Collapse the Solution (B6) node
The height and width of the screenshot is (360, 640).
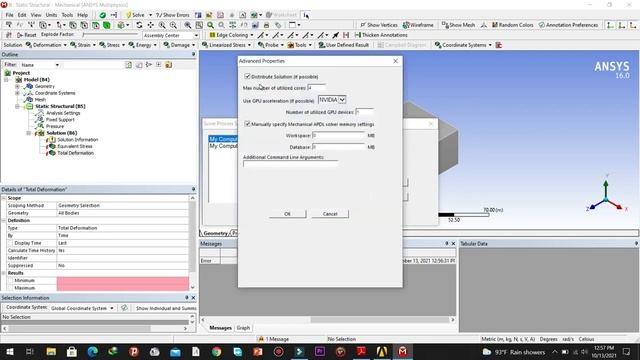click(x=29, y=133)
